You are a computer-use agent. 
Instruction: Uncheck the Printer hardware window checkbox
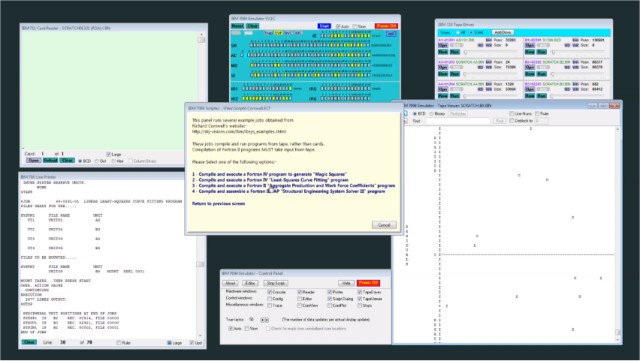pyautogui.click(x=329, y=292)
